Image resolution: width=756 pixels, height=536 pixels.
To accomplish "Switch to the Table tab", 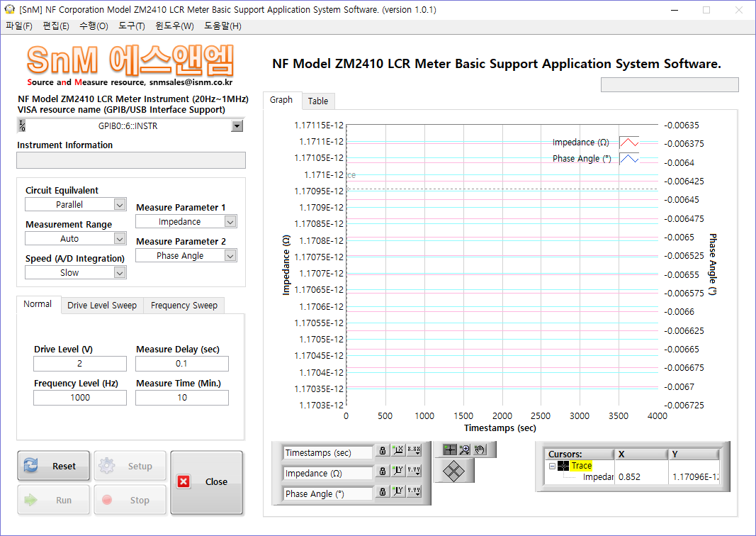I will point(318,101).
